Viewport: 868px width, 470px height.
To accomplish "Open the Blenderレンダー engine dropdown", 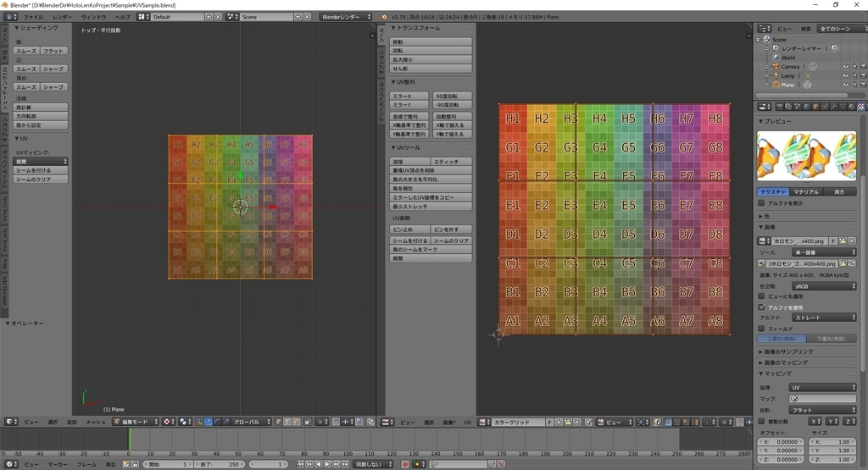I will click(346, 17).
